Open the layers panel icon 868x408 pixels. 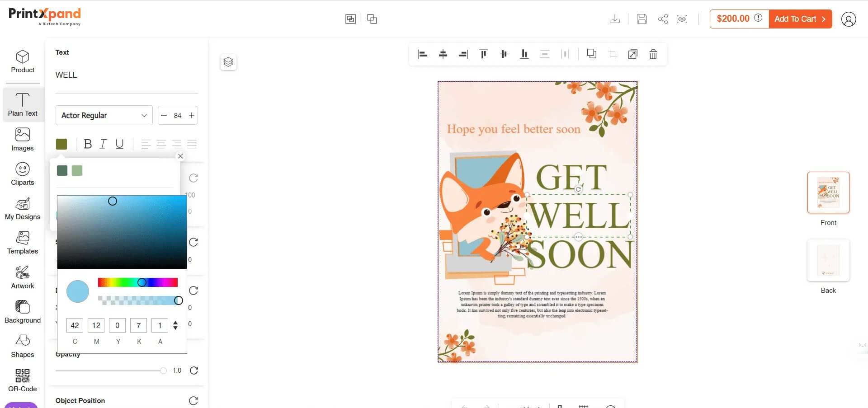[x=228, y=62]
